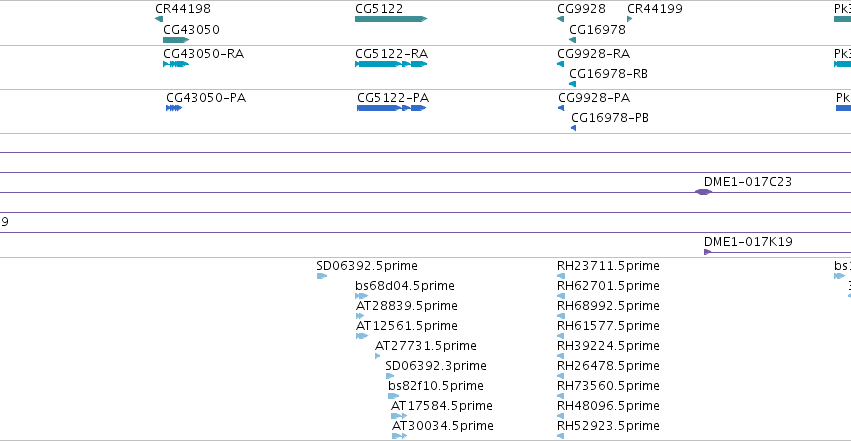Click the CG43050 gene label

(x=191, y=30)
